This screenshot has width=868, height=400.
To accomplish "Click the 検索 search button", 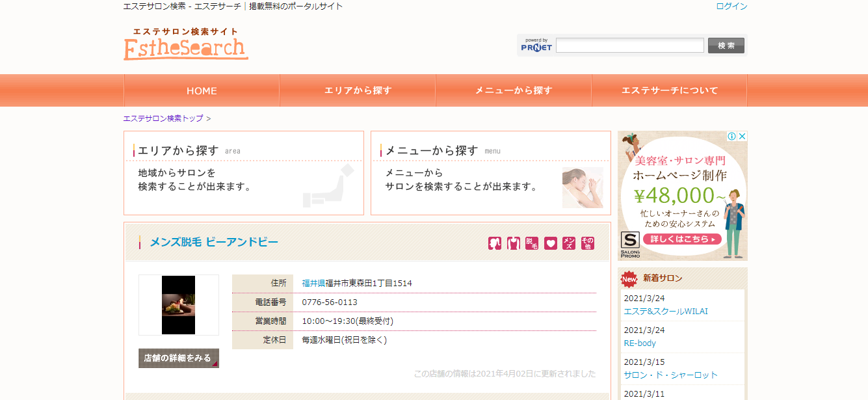I will tap(726, 46).
